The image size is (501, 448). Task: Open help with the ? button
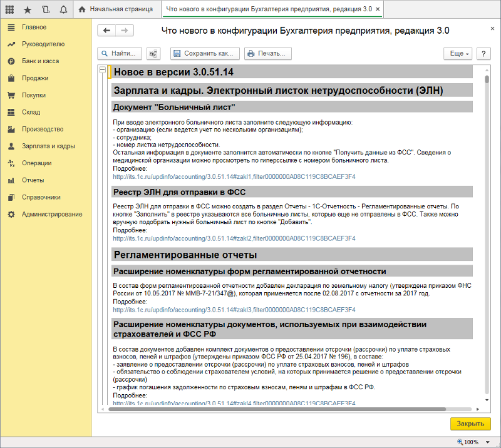(x=483, y=54)
